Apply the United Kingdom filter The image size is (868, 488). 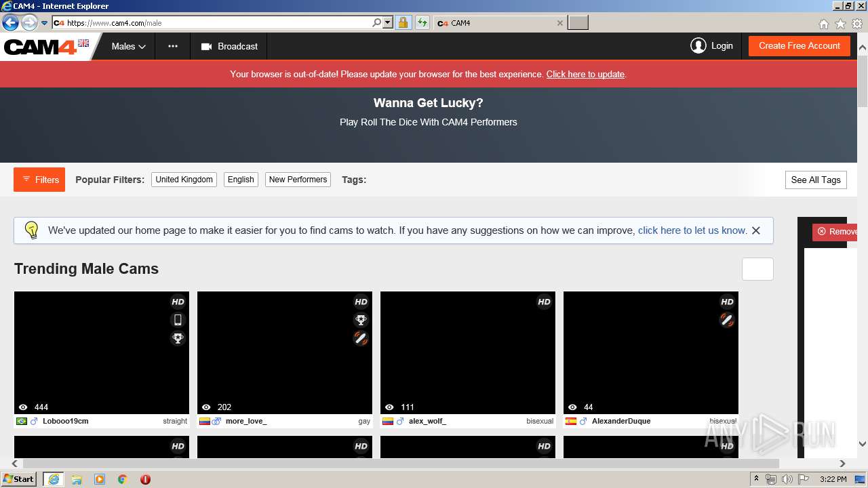coord(184,180)
